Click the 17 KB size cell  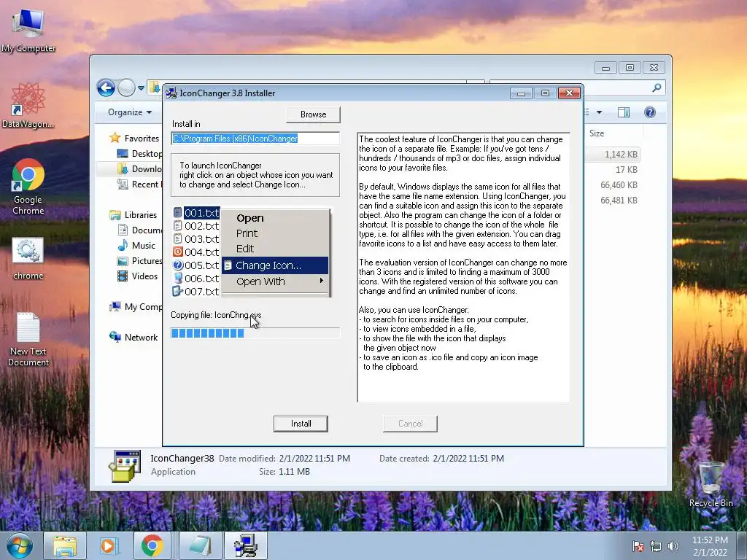pyautogui.click(x=627, y=169)
